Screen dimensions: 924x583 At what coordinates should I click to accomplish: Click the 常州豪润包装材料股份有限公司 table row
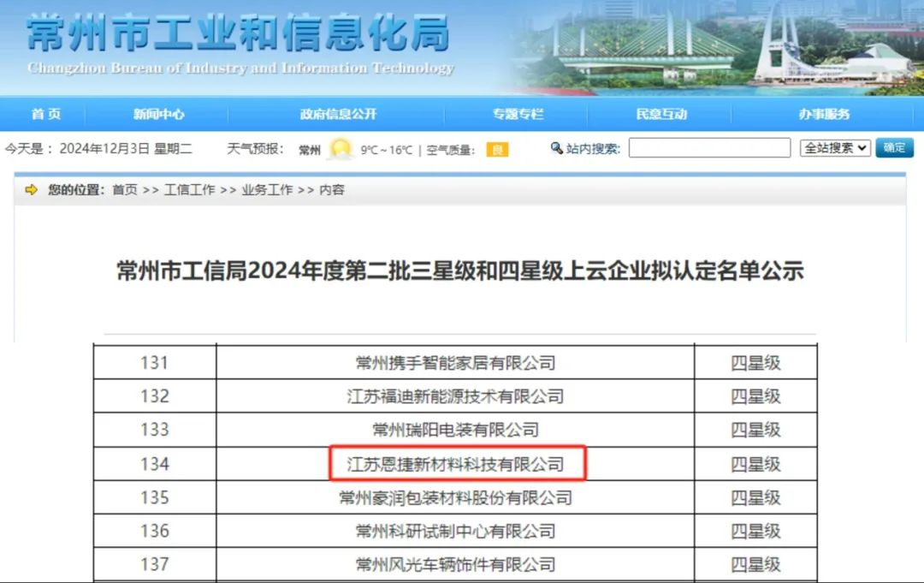456,497
